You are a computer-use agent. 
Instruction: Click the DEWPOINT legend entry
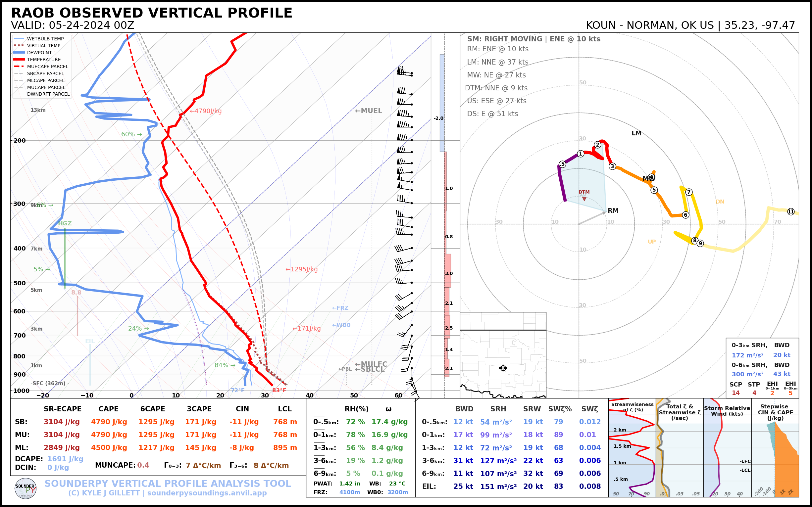(39, 53)
